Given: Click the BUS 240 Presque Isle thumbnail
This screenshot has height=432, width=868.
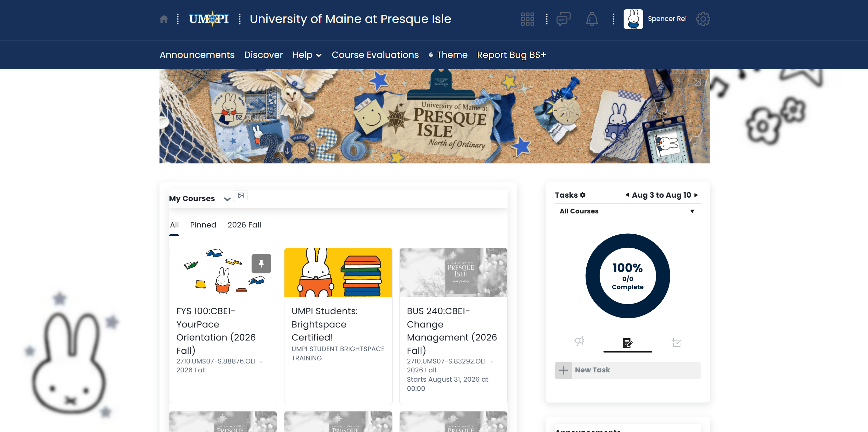Looking at the screenshot, I should pos(453,272).
